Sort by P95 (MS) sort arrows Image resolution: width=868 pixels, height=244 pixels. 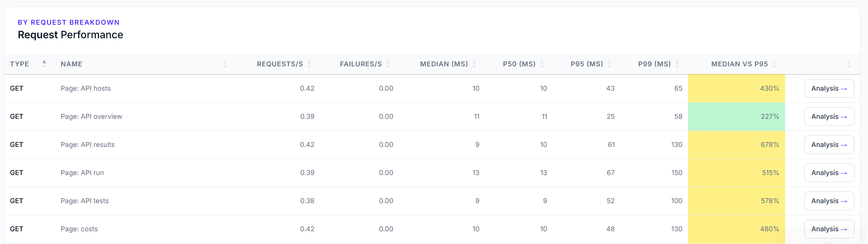click(609, 64)
